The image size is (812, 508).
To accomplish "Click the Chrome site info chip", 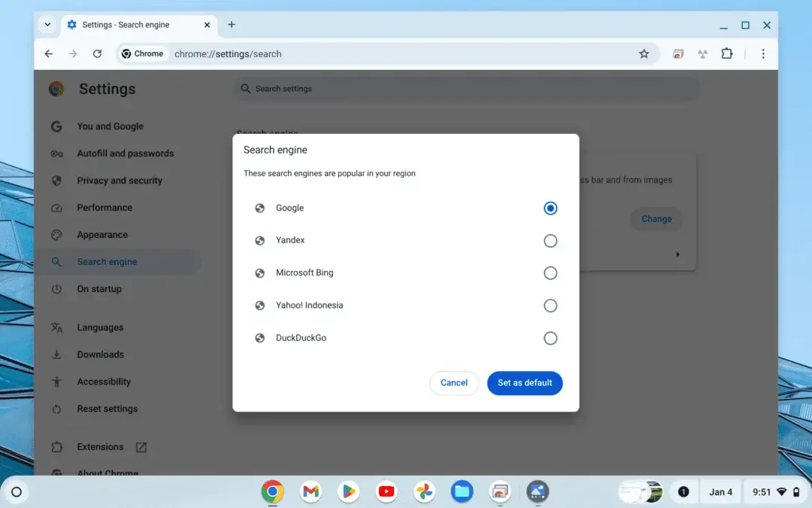I will [x=142, y=54].
